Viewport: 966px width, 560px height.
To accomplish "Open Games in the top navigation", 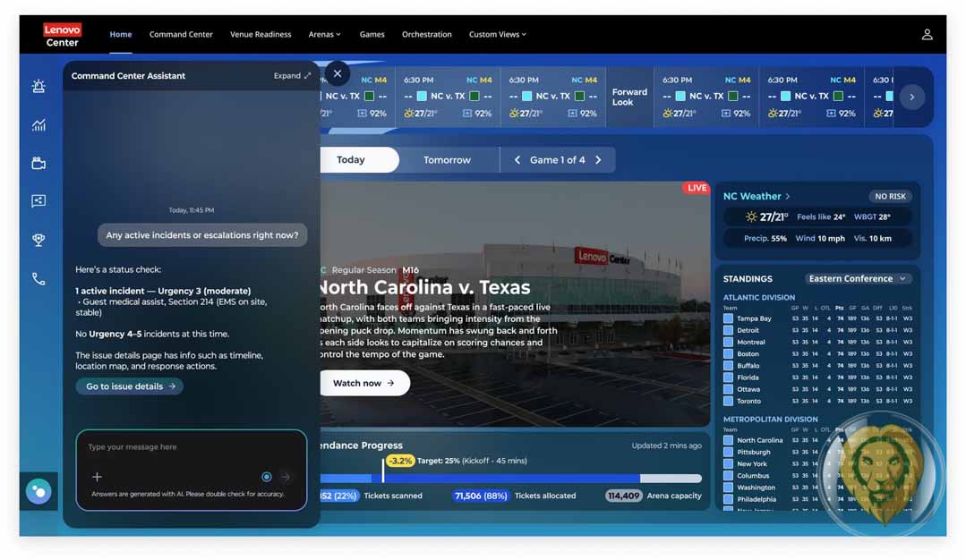I will 372,35.
